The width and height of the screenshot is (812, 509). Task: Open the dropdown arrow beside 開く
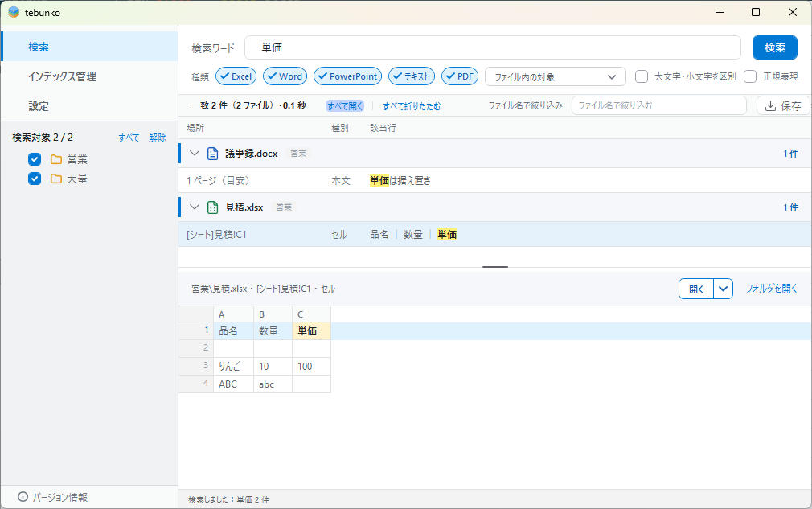click(x=724, y=289)
